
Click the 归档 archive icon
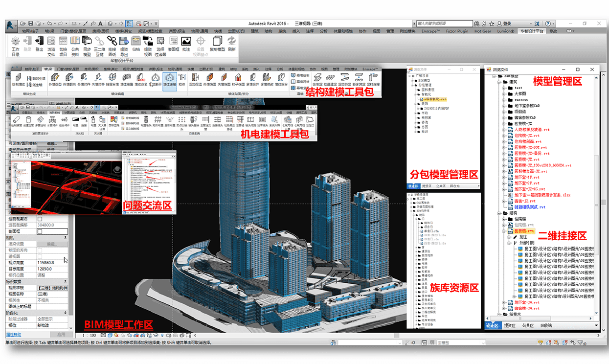point(136,41)
